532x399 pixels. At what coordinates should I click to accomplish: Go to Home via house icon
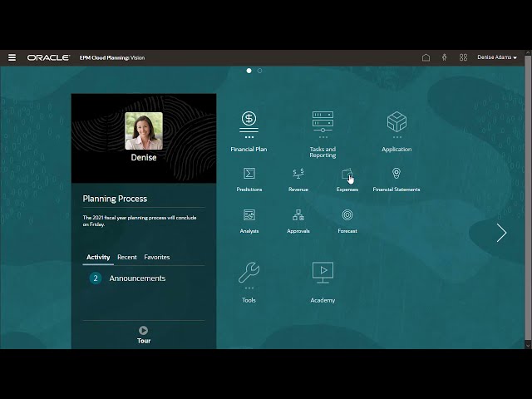coord(426,57)
